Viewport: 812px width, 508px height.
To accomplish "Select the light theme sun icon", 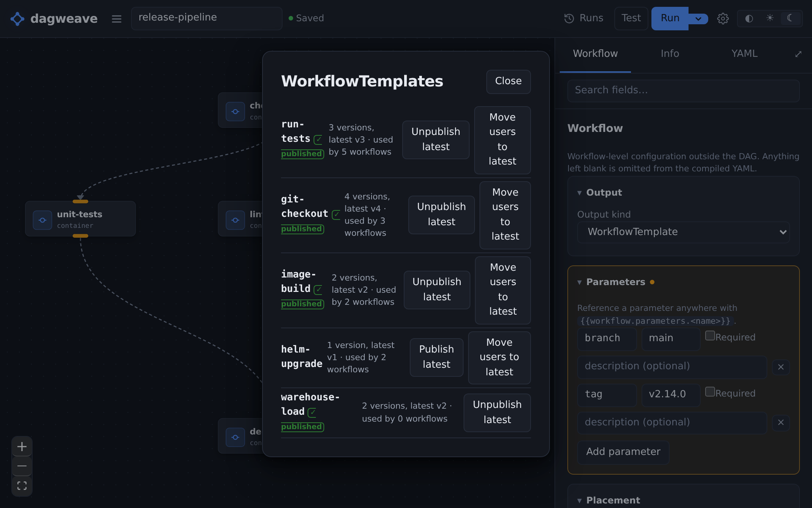I will point(770,18).
